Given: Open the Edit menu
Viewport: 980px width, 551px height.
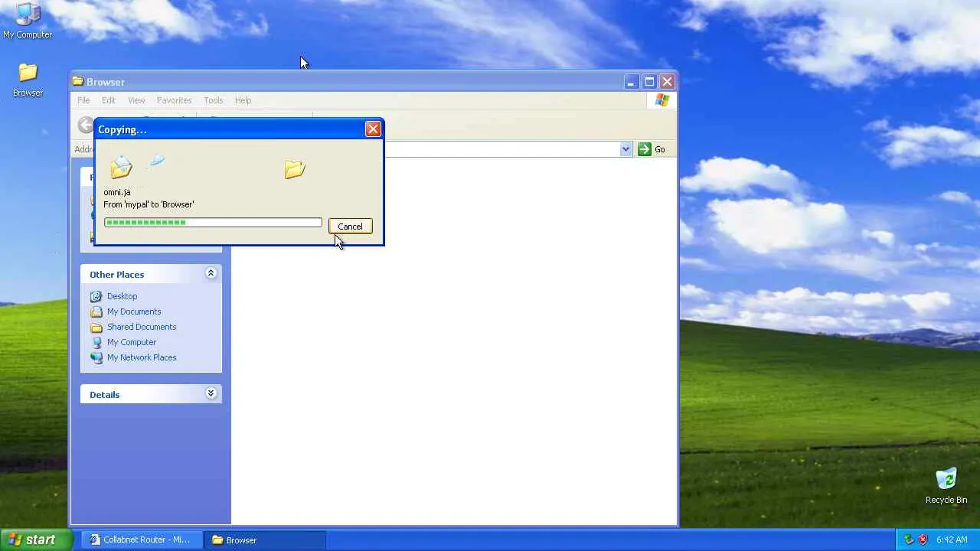Looking at the screenshot, I should click(x=109, y=100).
